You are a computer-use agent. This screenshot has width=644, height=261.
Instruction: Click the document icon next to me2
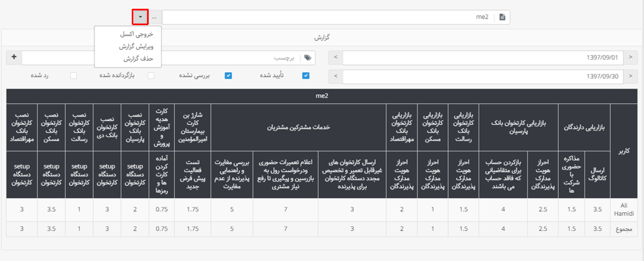click(x=502, y=18)
